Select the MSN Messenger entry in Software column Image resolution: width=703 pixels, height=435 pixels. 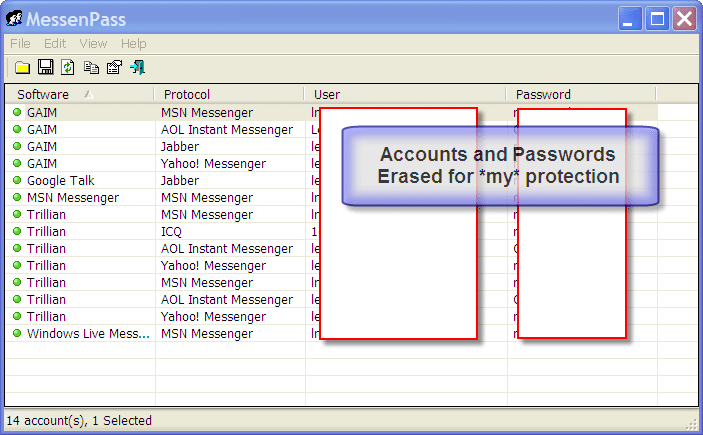coord(73,198)
